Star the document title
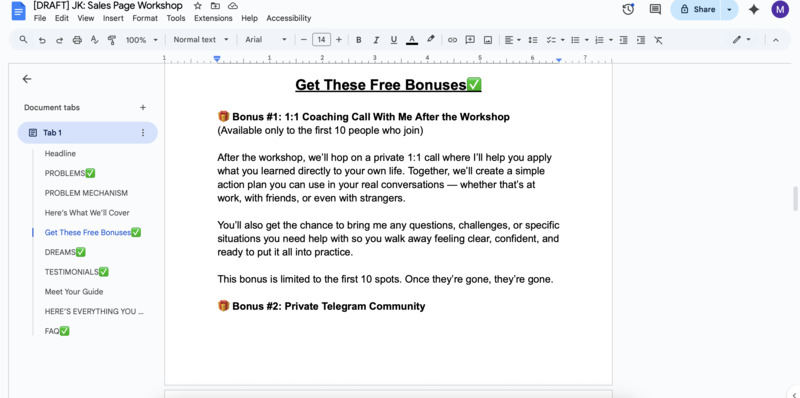800x398 pixels. [197, 6]
